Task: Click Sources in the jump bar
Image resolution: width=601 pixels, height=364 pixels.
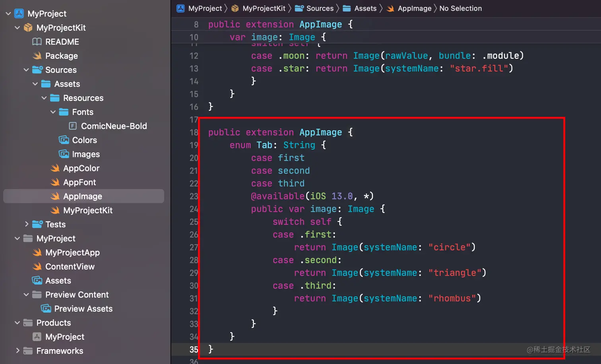Action: [320, 8]
